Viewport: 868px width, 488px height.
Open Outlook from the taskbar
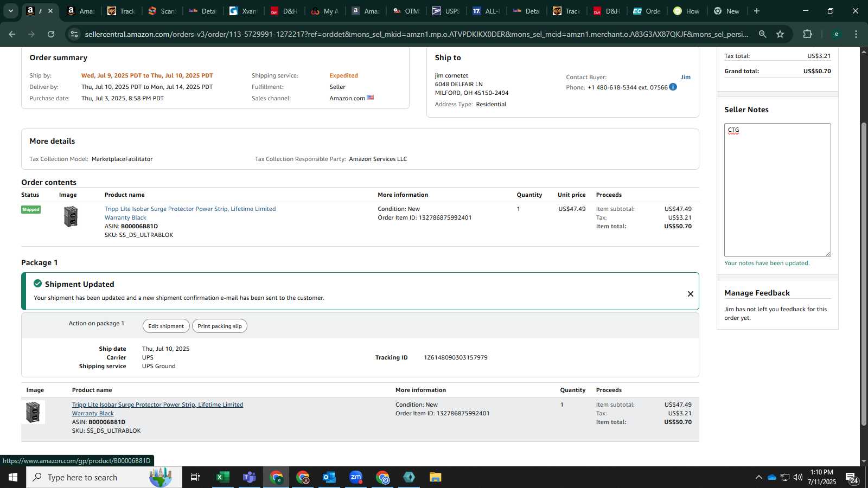click(329, 477)
